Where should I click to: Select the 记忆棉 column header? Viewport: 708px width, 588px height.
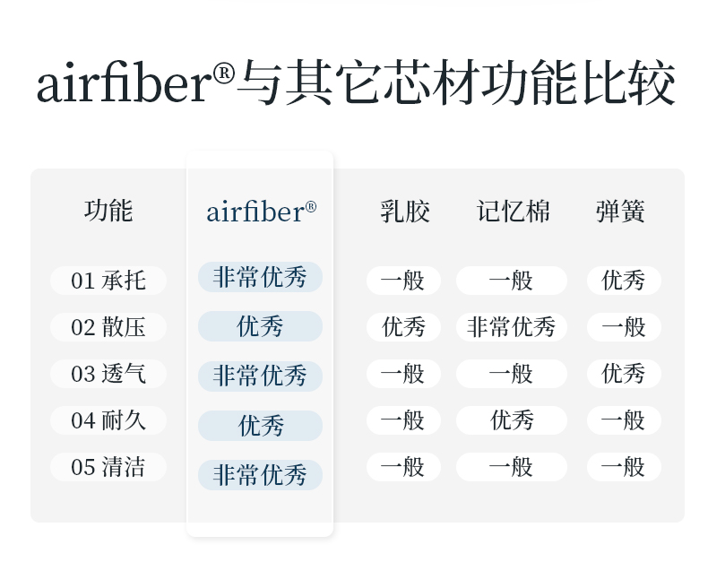tap(514, 212)
